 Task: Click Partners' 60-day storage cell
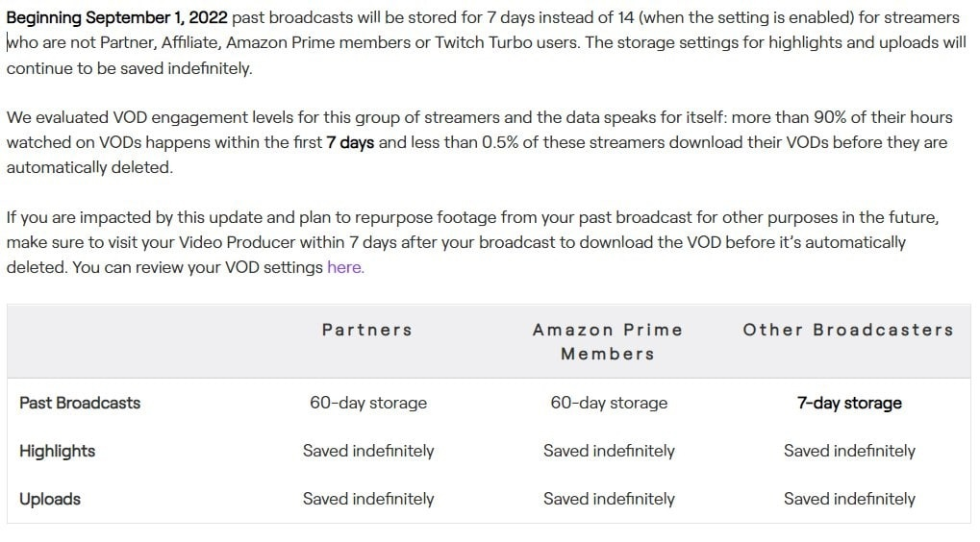coord(368,403)
